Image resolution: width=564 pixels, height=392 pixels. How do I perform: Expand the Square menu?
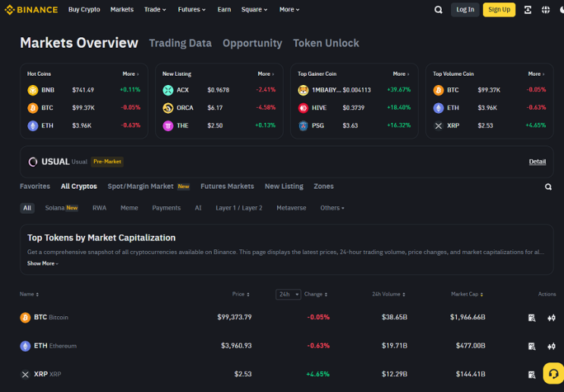pos(254,10)
